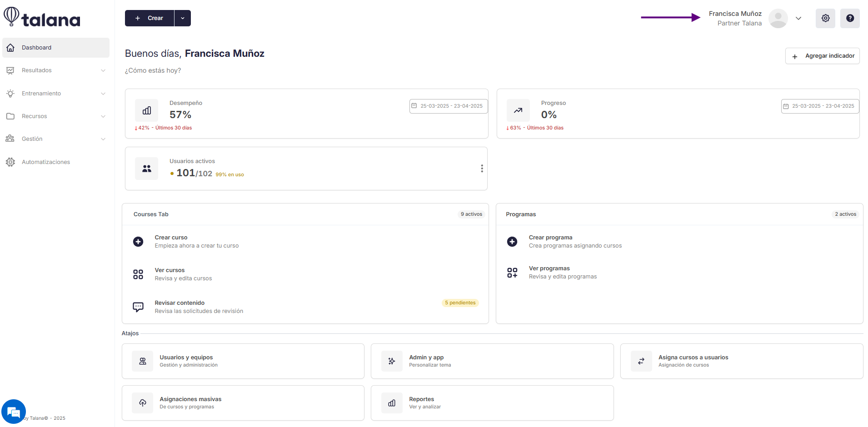Open Asigna cursos a usuarios card
Image resolution: width=868 pixels, height=427 pixels.
[x=742, y=361]
